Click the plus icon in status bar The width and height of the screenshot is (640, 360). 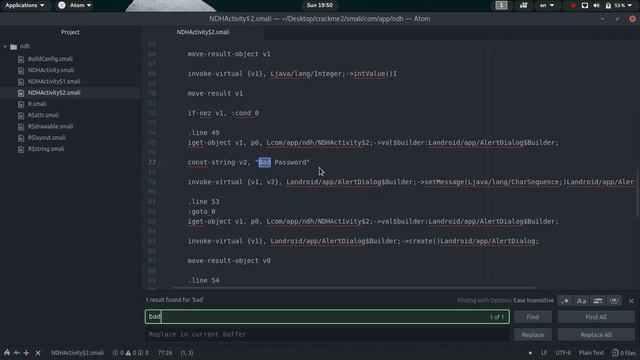pyautogui.click(x=27, y=353)
